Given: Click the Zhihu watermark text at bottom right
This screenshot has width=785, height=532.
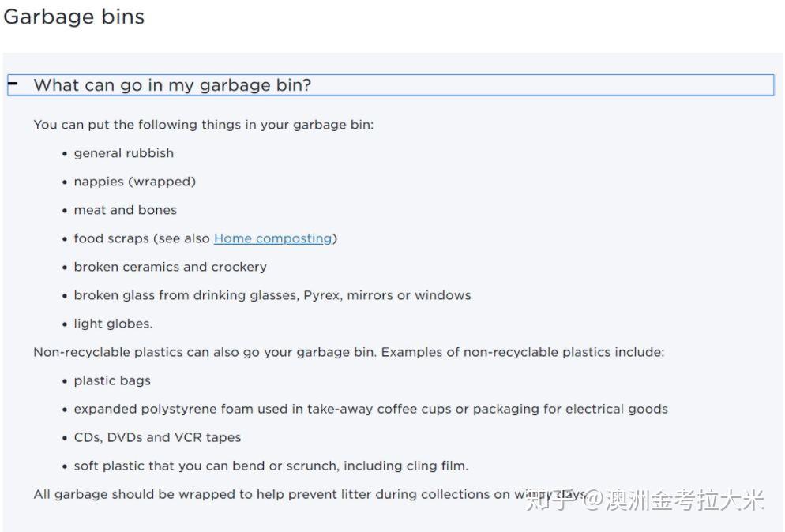Looking at the screenshot, I should (x=644, y=500).
